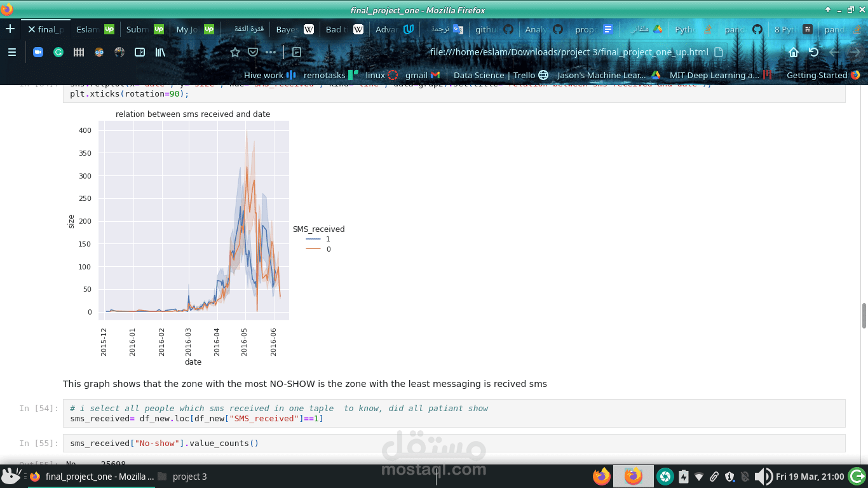The height and width of the screenshot is (488, 868).
Task: Reload the current page
Action: coord(814,52)
